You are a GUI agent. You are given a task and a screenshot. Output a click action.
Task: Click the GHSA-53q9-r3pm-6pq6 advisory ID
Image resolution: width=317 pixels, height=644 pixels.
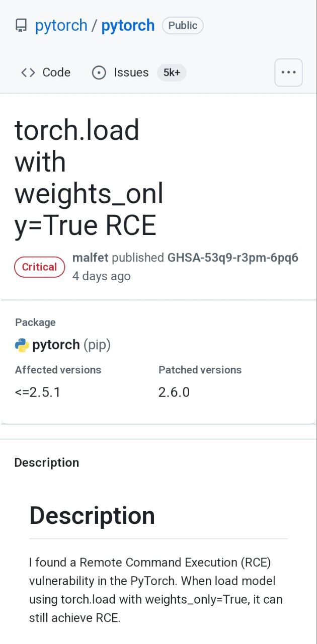click(232, 258)
